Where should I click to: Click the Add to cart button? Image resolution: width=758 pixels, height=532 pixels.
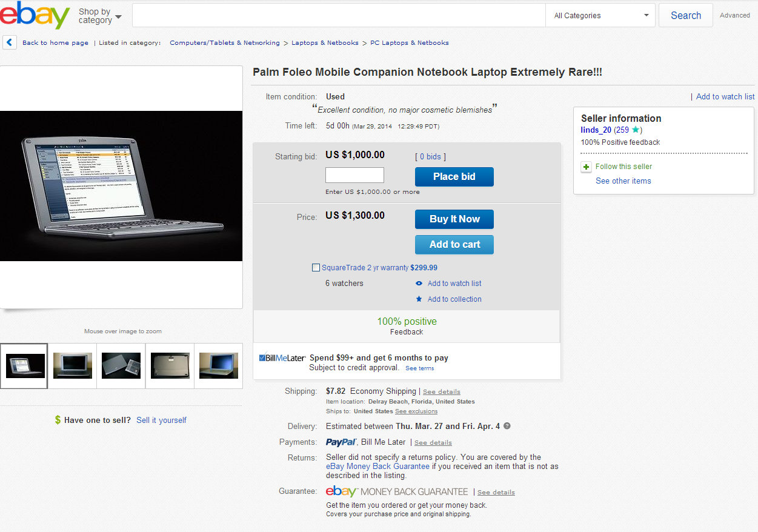point(454,245)
